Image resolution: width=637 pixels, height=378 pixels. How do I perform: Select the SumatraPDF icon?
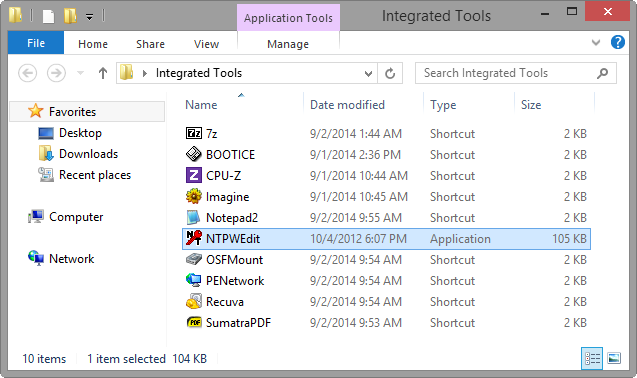point(194,322)
